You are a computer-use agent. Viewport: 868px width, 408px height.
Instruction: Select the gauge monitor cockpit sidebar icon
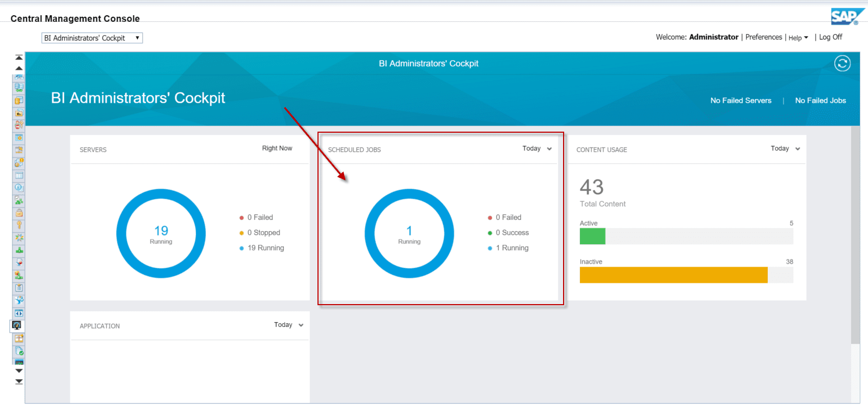[17, 325]
